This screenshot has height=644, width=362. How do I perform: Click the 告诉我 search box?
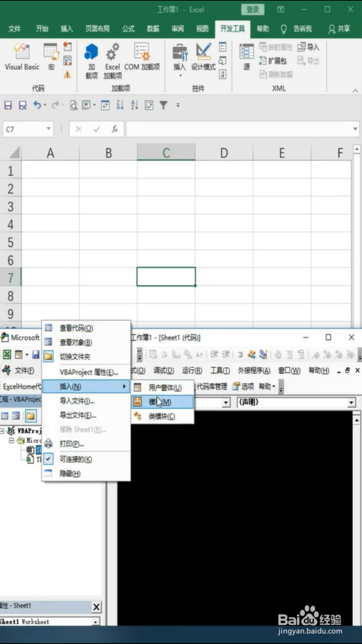point(296,29)
